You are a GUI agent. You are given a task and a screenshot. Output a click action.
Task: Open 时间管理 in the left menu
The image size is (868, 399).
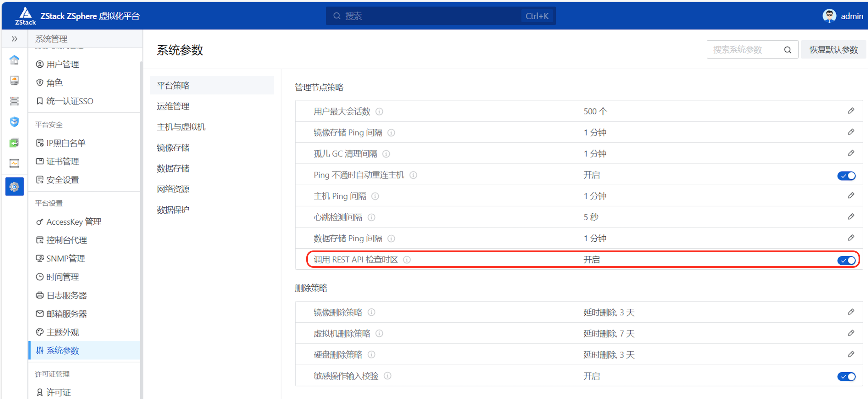coord(63,277)
